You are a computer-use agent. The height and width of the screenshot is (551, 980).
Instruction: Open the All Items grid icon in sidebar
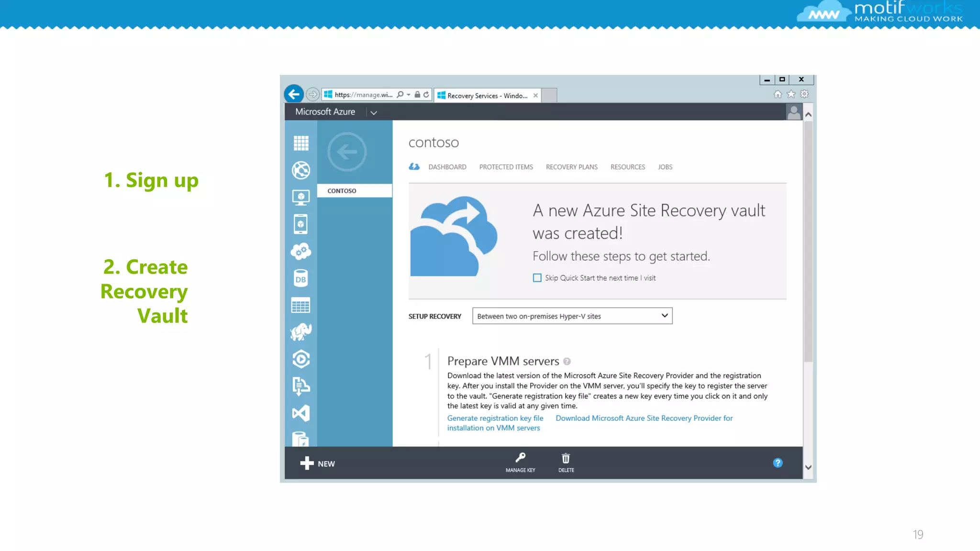pos(301,143)
